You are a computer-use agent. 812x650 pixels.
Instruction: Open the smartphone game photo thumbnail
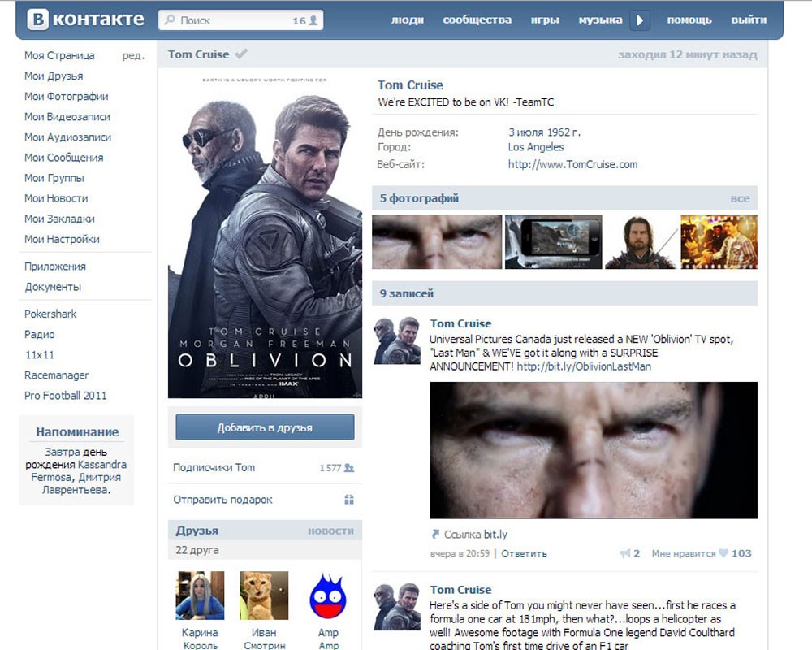pyautogui.click(x=554, y=241)
